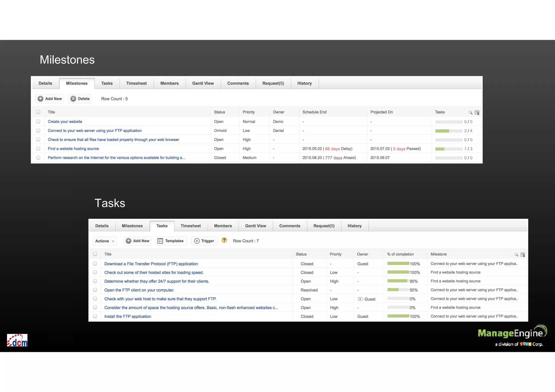Open 'Check out some of their hosted sites' task
The width and height of the screenshot is (555, 392).
tap(154, 273)
